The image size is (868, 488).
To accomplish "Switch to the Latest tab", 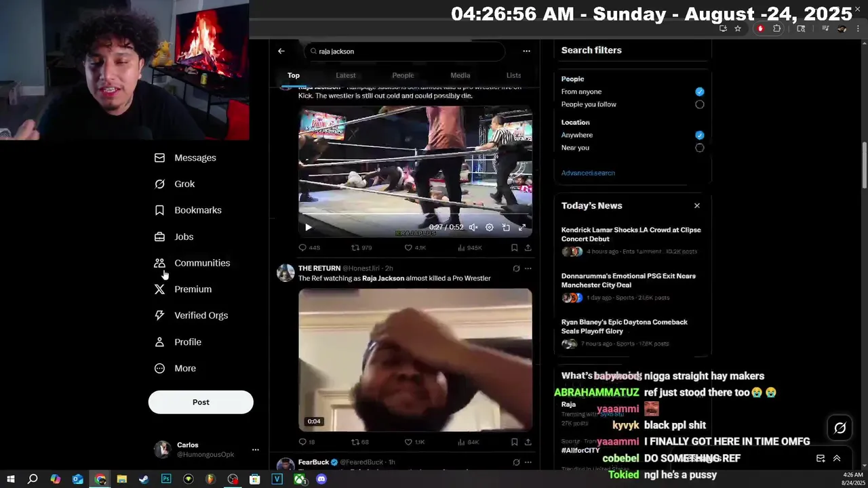I will coord(346,75).
